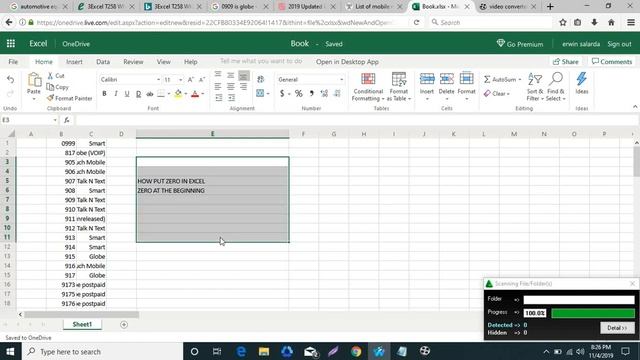Click Open in Desktop App
This screenshot has height=360, width=640.
[347, 62]
